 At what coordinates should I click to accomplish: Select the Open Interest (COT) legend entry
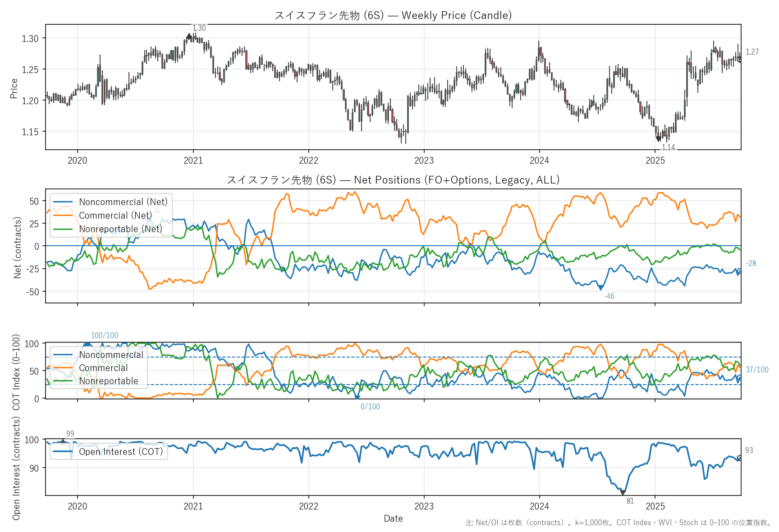[x=120, y=452]
